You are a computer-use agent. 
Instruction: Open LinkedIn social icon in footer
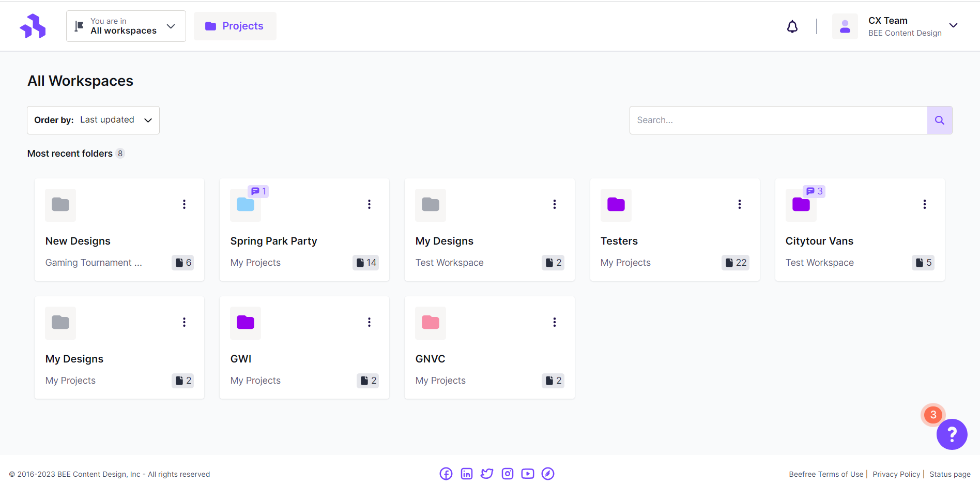tap(466, 474)
